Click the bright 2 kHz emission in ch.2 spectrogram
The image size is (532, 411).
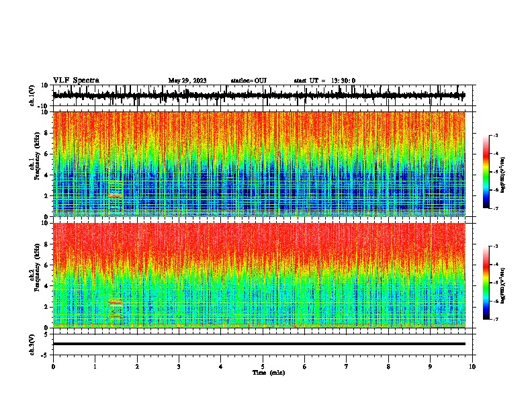[116, 304]
